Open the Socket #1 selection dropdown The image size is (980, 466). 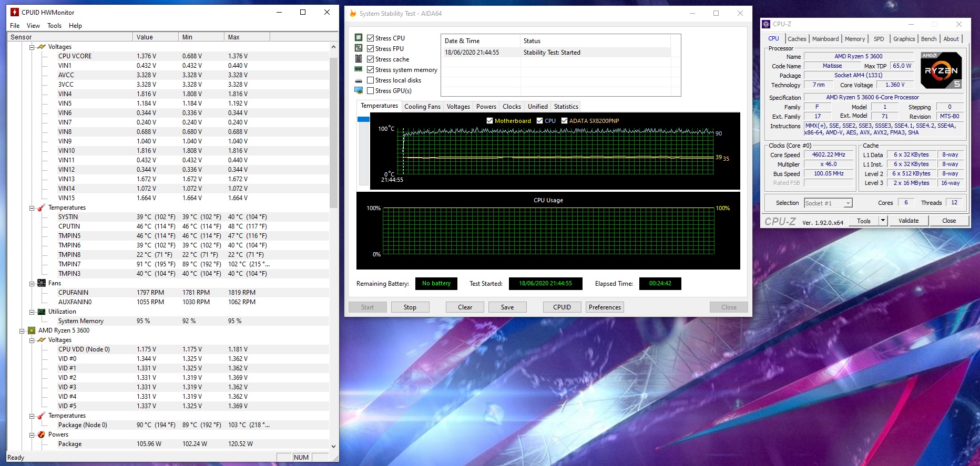pyautogui.click(x=848, y=203)
